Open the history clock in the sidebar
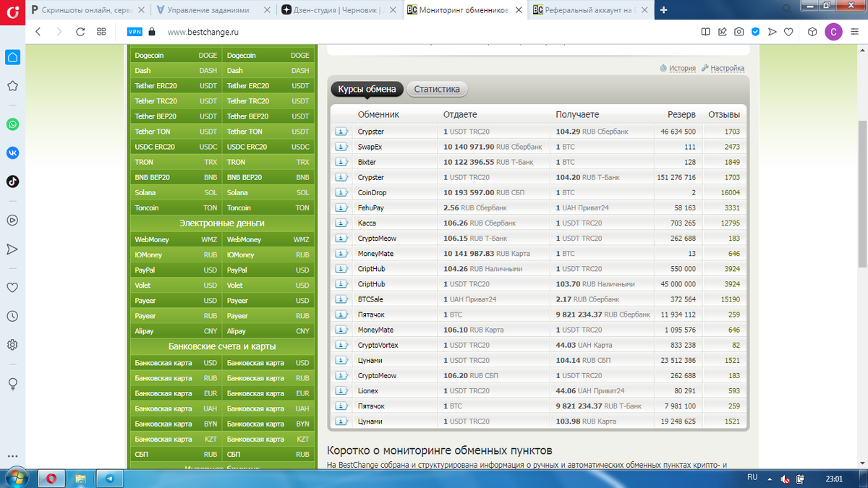 pyautogui.click(x=12, y=316)
